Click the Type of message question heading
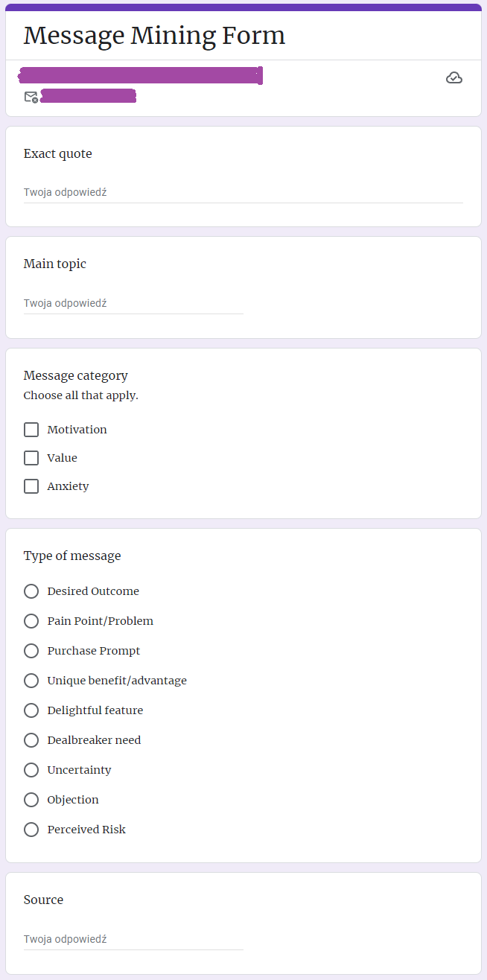 pyautogui.click(x=72, y=556)
